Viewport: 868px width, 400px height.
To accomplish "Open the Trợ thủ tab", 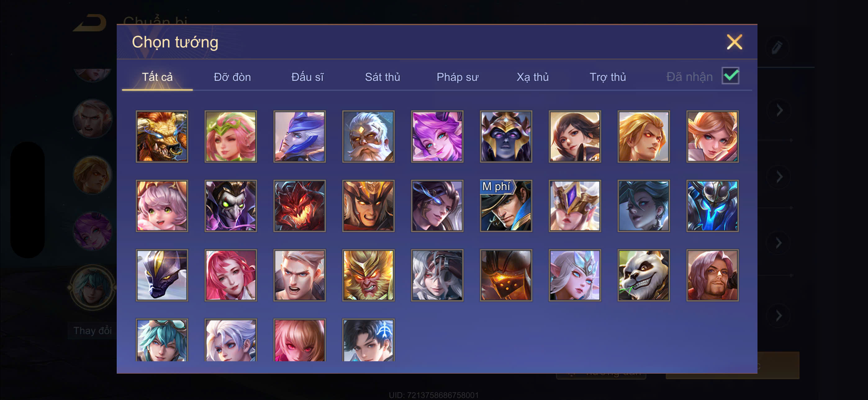I will (x=608, y=77).
